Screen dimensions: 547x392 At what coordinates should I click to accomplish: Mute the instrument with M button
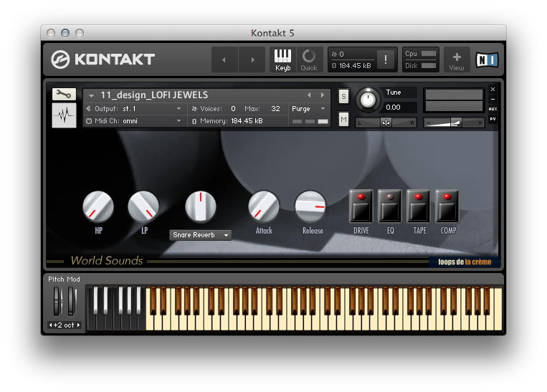(x=343, y=120)
